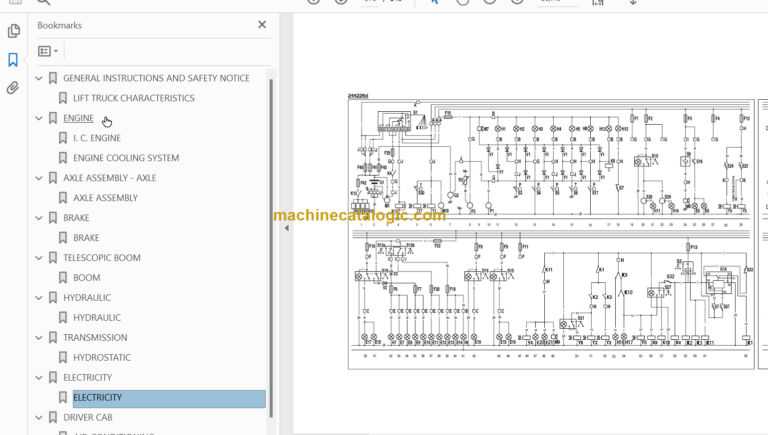Collapse the TRANSMISSION bookmark section
768x435 pixels.
pos(39,337)
